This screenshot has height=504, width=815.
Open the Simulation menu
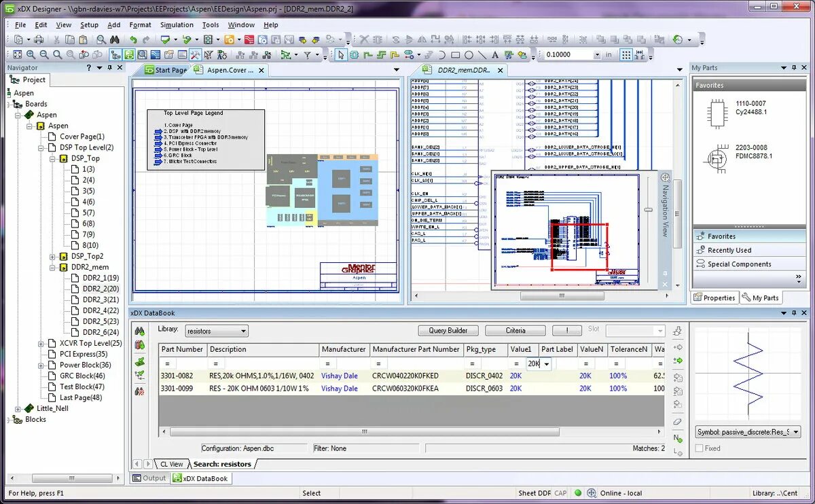pyautogui.click(x=177, y=25)
